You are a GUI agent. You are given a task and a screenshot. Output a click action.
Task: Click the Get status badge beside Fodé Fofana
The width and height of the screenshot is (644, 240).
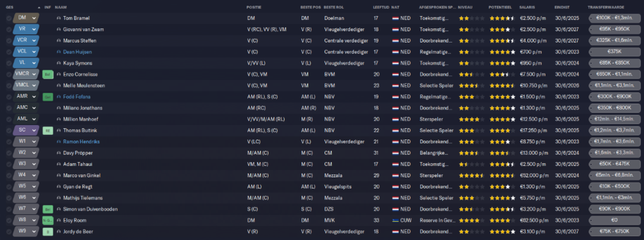[x=48, y=97]
